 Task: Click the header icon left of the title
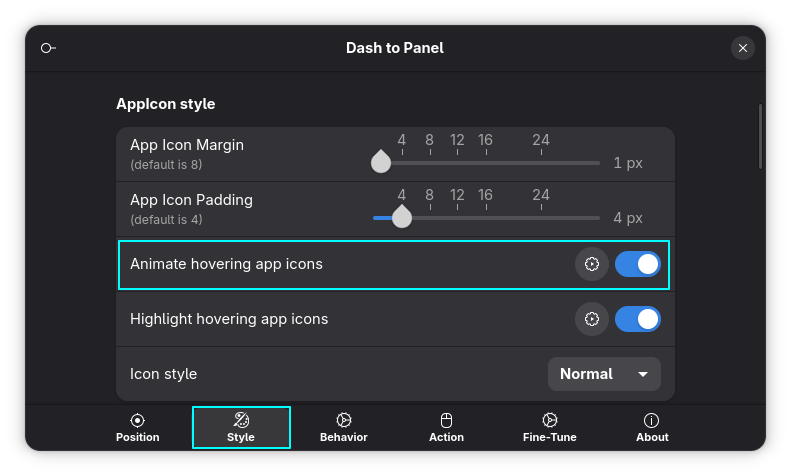click(x=48, y=48)
